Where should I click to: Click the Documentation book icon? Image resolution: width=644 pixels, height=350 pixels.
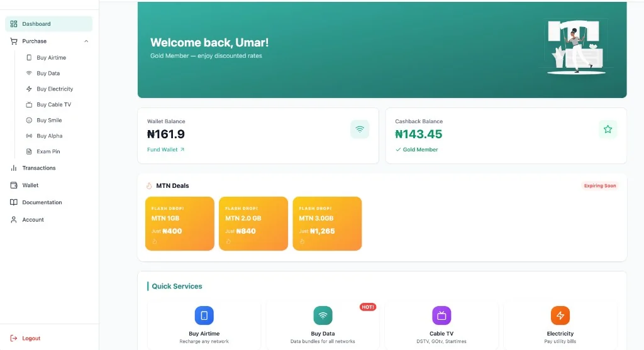coord(14,202)
